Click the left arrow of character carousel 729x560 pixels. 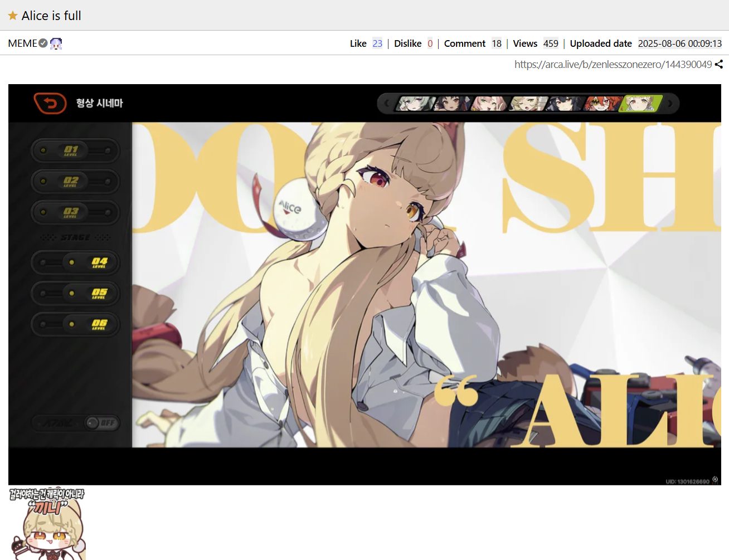pos(387,103)
